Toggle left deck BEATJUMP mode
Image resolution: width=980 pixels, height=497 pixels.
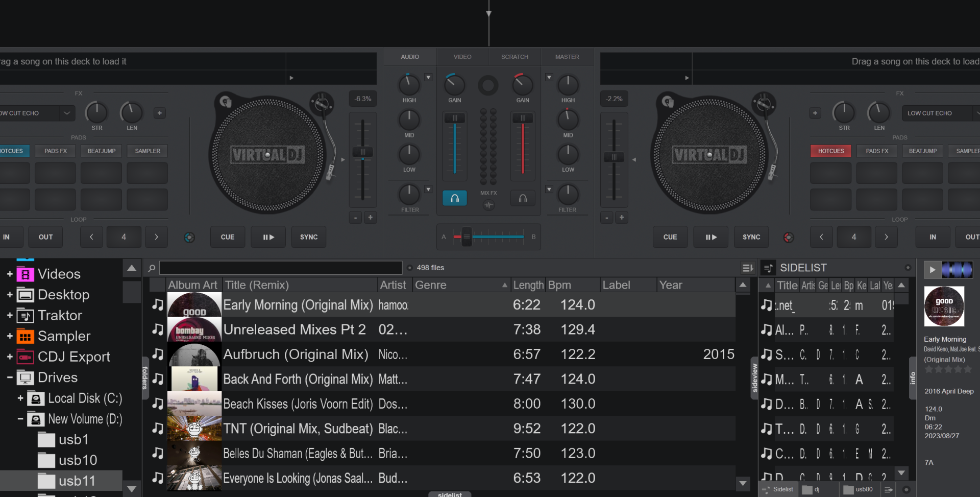point(102,151)
